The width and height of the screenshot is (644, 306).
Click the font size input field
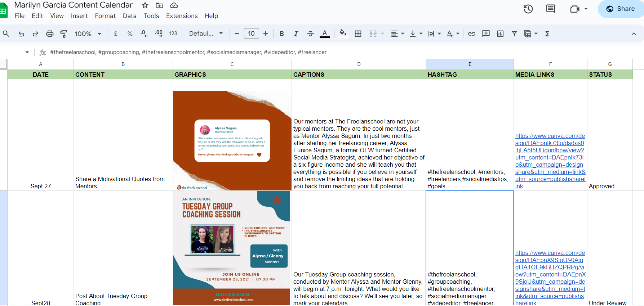click(x=251, y=34)
